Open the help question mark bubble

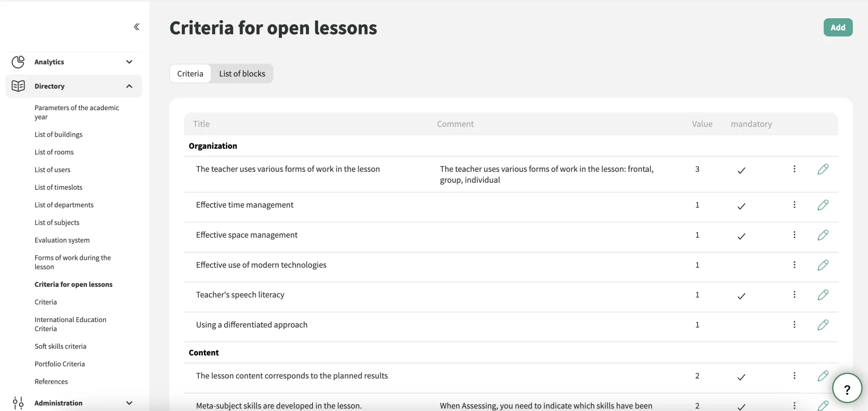point(847,388)
